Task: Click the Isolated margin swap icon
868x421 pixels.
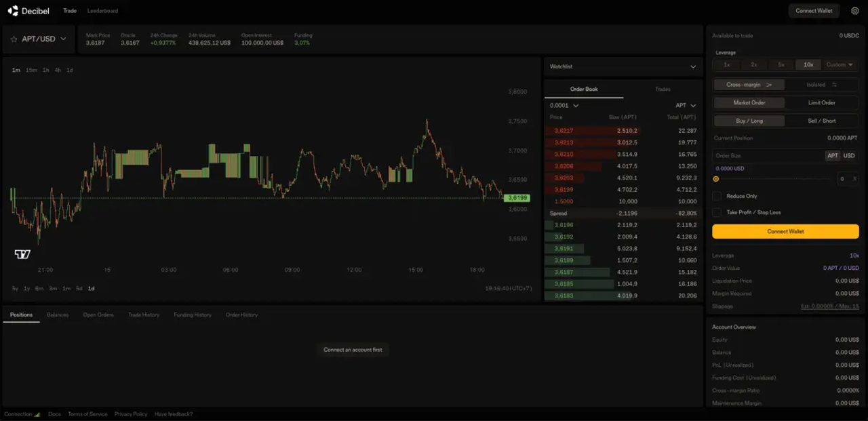Action: point(834,85)
